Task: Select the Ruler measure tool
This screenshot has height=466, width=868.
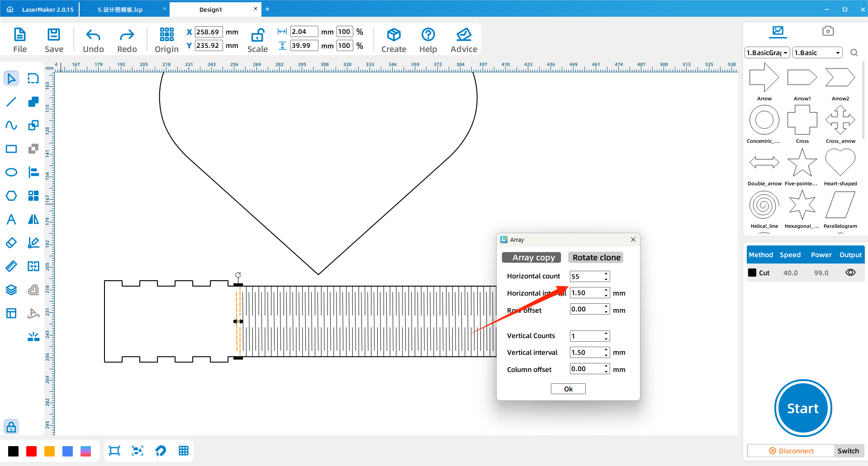Action: [11, 266]
